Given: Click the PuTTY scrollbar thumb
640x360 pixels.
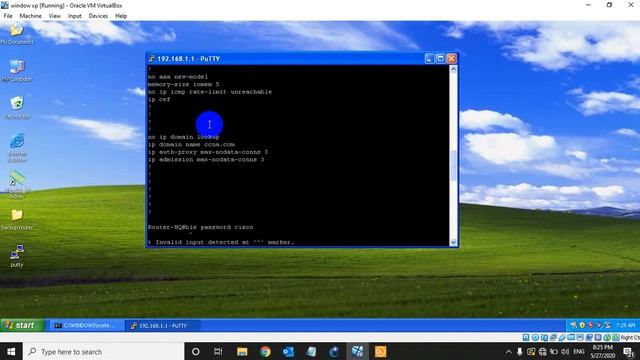Looking at the screenshot, I should 453,166.
